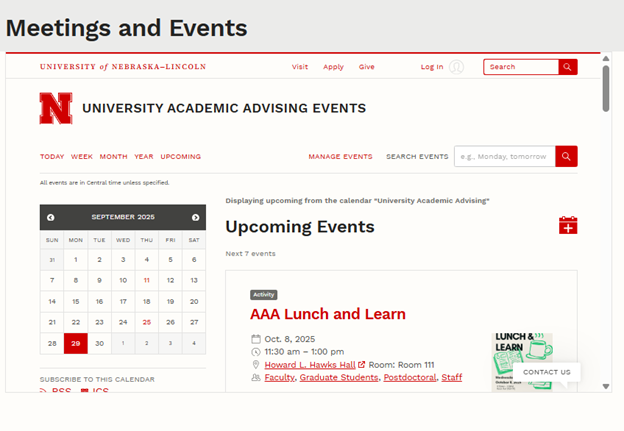
Task: Open the Upcoming events view
Action: click(180, 157)
